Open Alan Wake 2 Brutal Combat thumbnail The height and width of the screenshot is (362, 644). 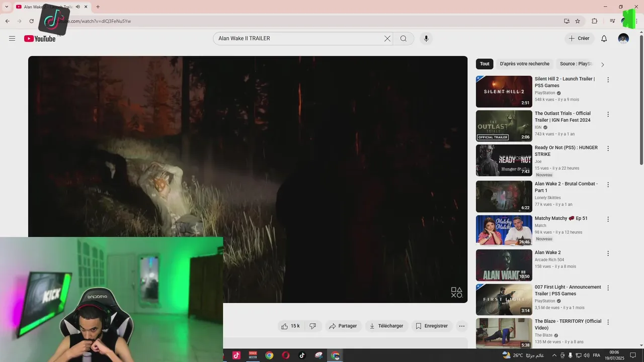coord(504,197)
